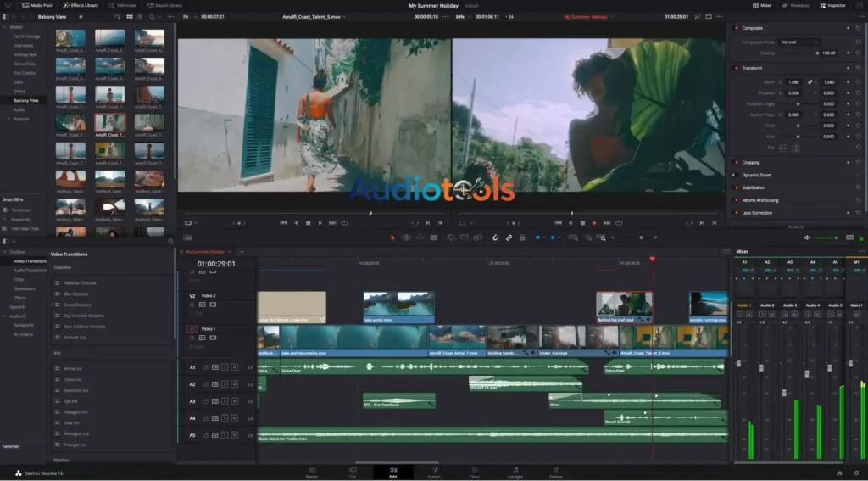
Task: Click the Flip horizontal icon
Action: (x=782, y=148)
